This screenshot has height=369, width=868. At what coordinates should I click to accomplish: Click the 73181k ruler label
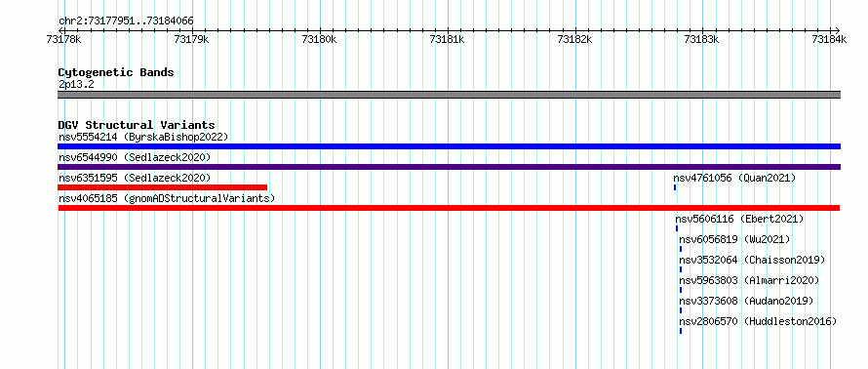[448, 39]
